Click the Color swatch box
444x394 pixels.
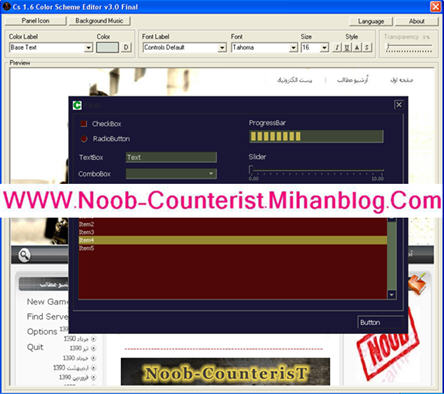107,48
